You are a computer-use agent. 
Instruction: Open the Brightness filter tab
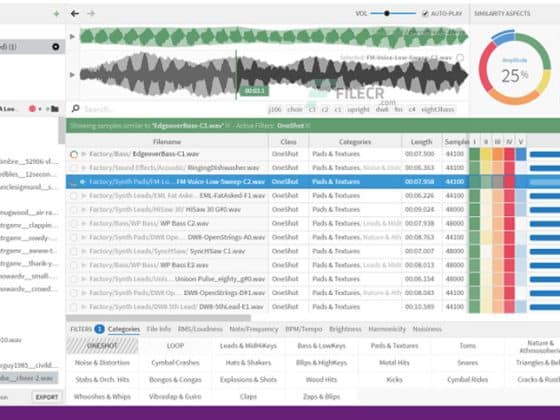click(x=345, y=329)
